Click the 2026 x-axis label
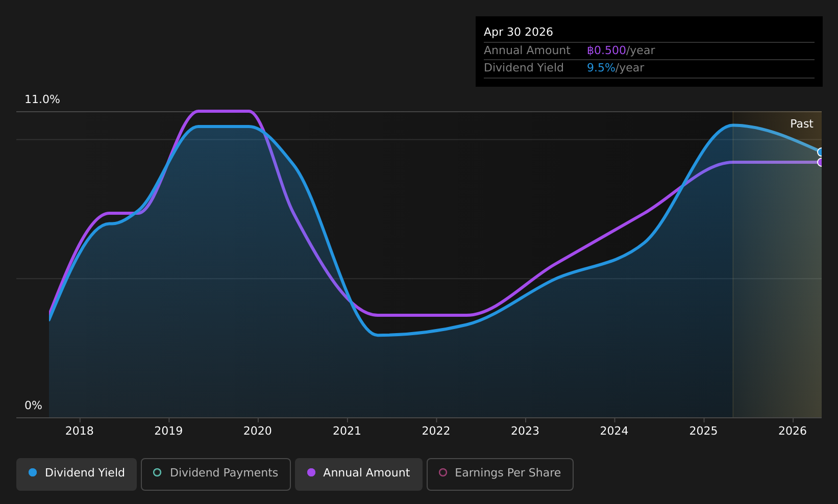Viewport: 838px width, 504px height. click(793, 431)
